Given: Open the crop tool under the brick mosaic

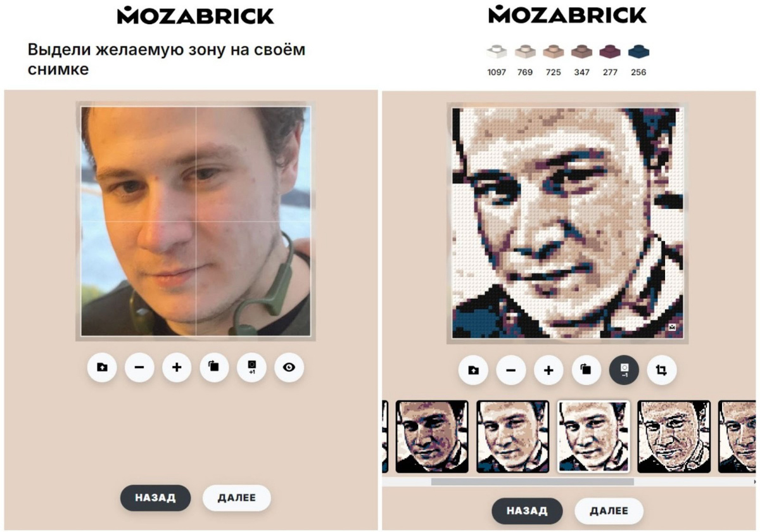Looking at the screenshot, I should (x=661, y=370).
